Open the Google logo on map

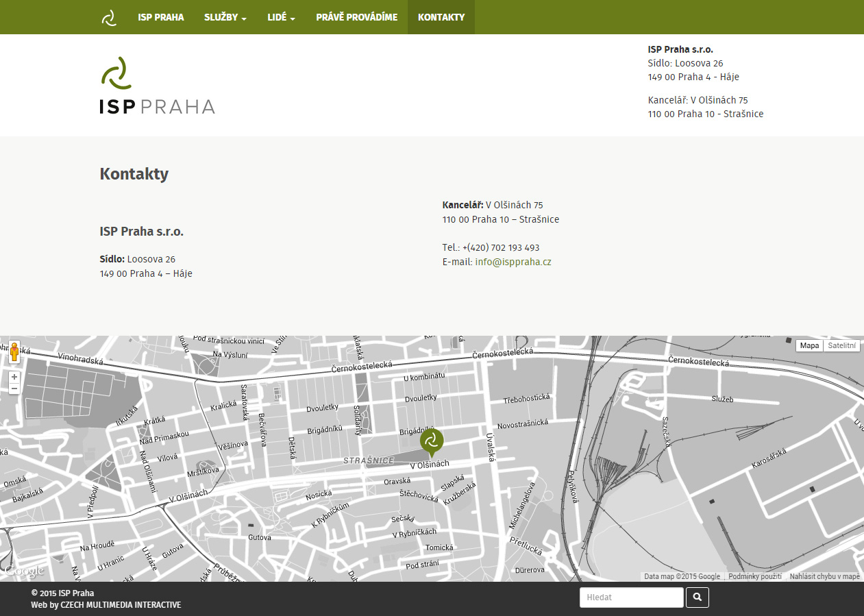click(x=24, y=571)
